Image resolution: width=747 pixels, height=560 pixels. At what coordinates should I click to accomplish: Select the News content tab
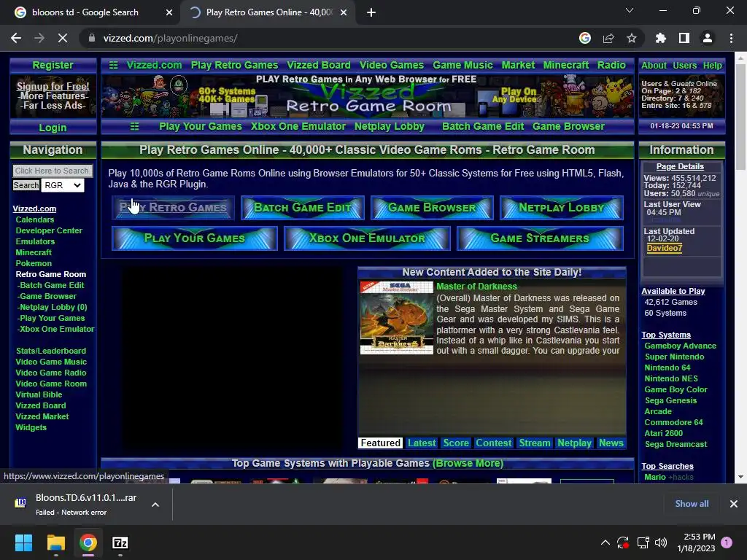[611, 443]
